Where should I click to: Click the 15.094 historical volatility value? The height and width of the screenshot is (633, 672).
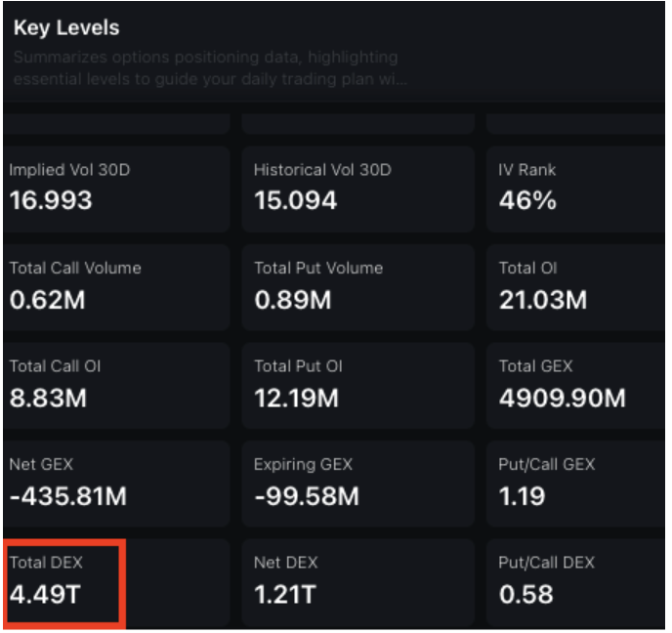[296, 200]
